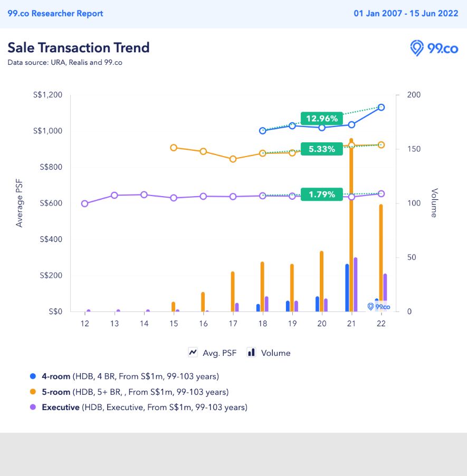
Task: Click the 99.co Researcher Report header title
Action: (x=55, y=14)
